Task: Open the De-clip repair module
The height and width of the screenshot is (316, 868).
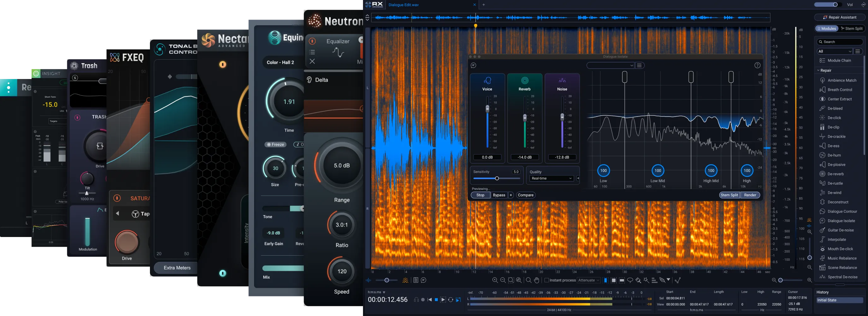Action: tap(833, 127)
